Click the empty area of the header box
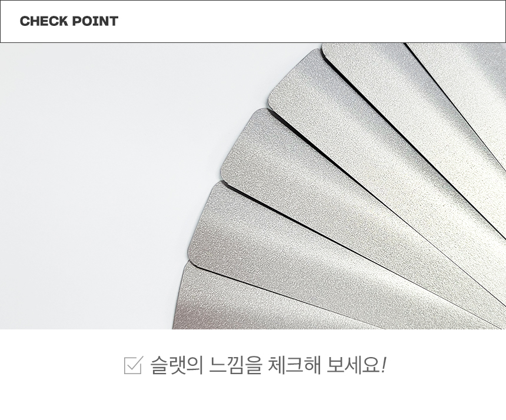 pos(307,21)
